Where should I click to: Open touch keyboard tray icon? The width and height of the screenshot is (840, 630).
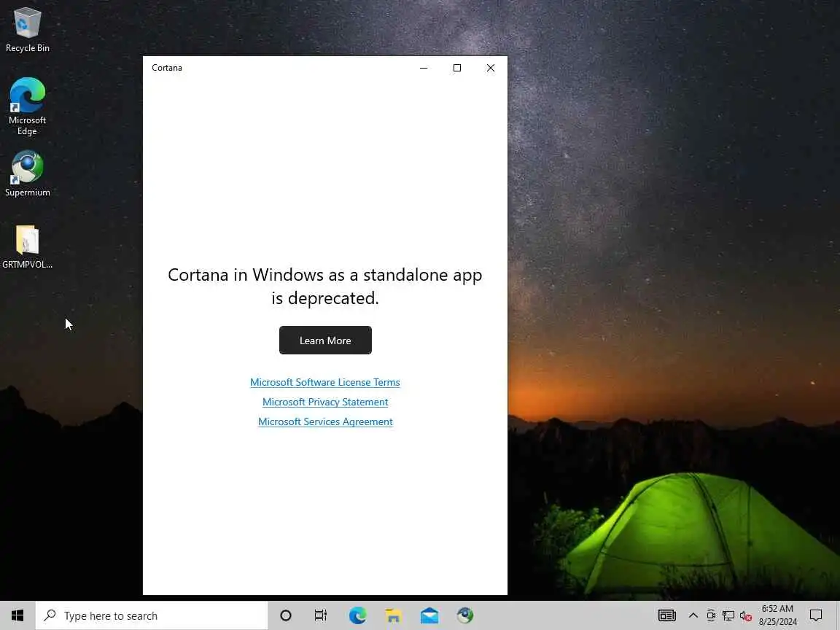[667, 615]
